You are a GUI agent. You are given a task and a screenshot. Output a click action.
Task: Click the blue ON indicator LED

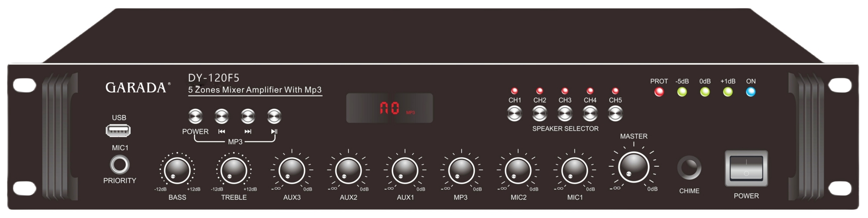[750, 92]
